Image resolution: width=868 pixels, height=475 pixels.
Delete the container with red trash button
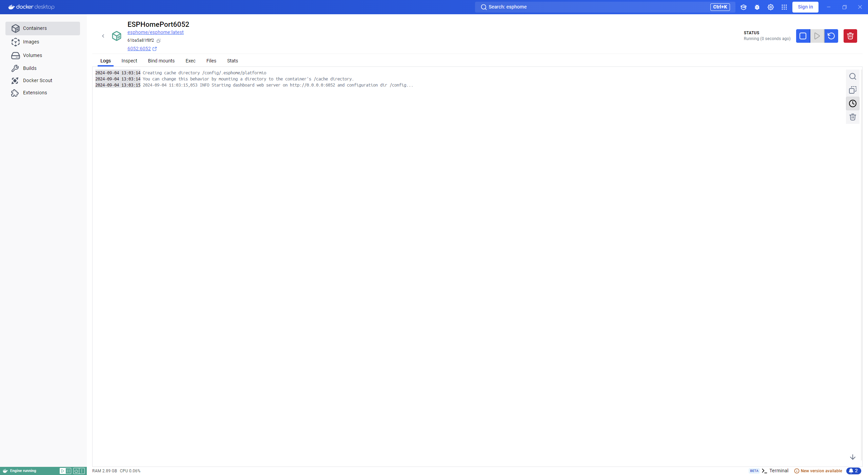[850, 36]
